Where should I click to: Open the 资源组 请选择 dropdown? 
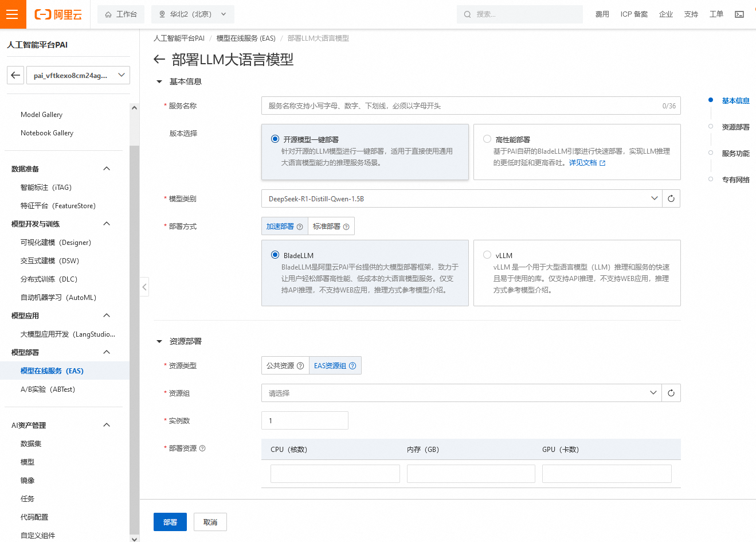point(461,393)
